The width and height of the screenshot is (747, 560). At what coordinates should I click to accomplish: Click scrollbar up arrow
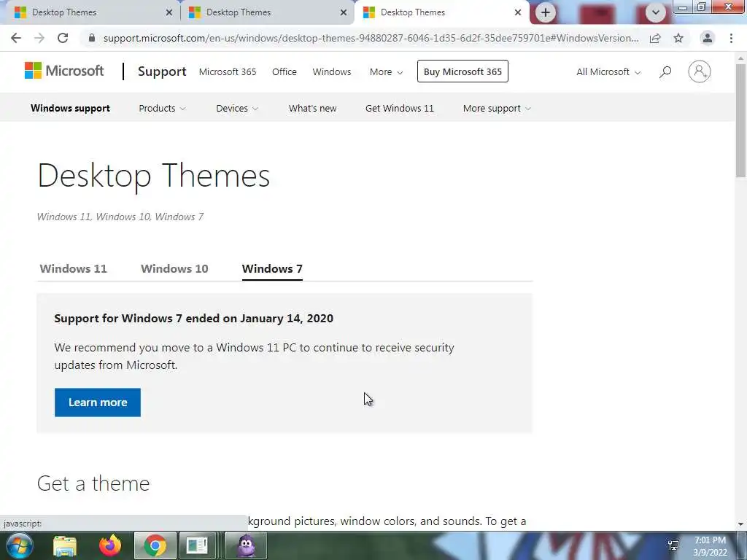(740, 58)
